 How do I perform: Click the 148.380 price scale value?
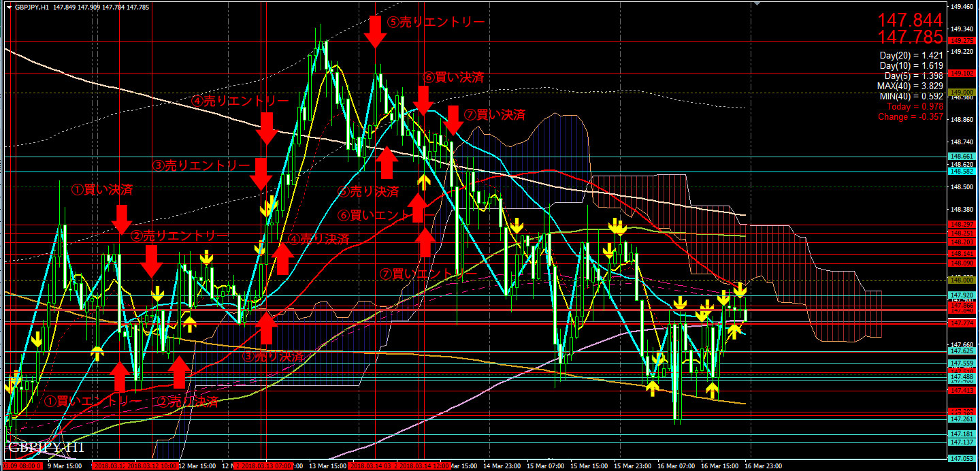point(961,209)
